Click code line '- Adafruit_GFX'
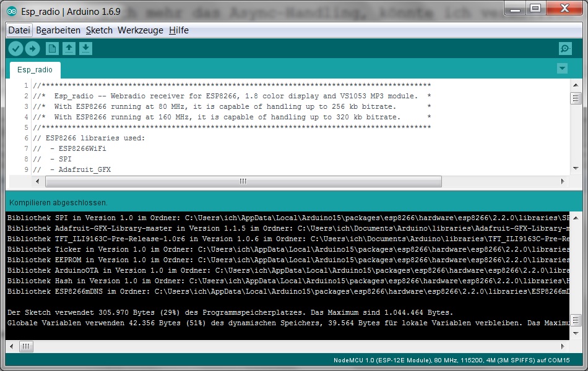This screenshot has width=588, height=371. click(x=72, y=170)
